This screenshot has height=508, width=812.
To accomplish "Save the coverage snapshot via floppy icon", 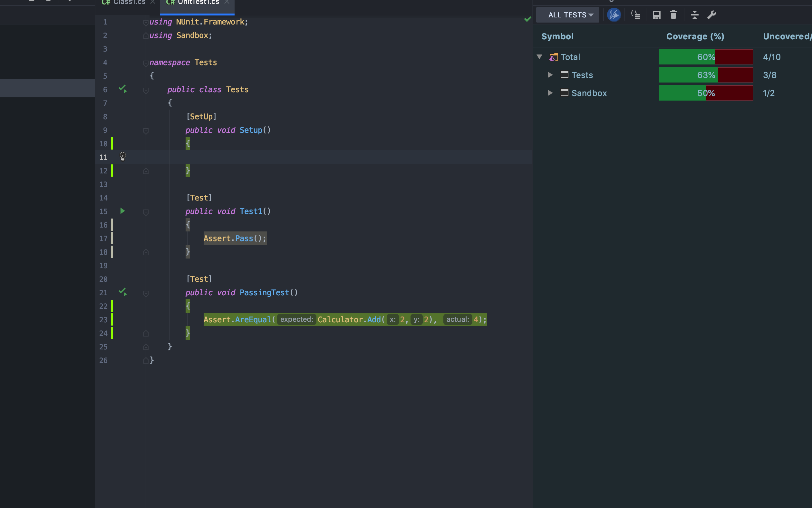I will coord(656,15).
